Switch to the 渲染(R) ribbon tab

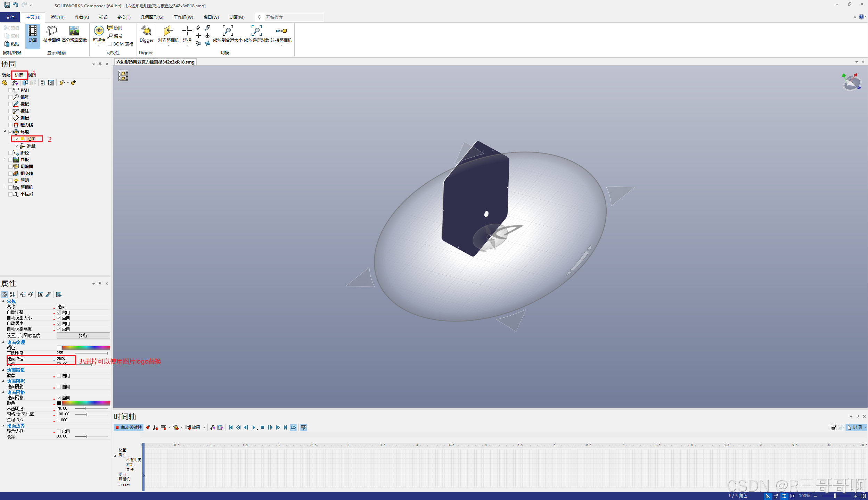[57, 17]
